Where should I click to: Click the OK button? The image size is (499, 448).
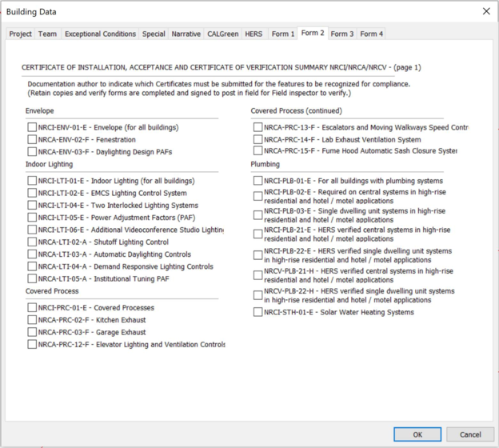417,434
